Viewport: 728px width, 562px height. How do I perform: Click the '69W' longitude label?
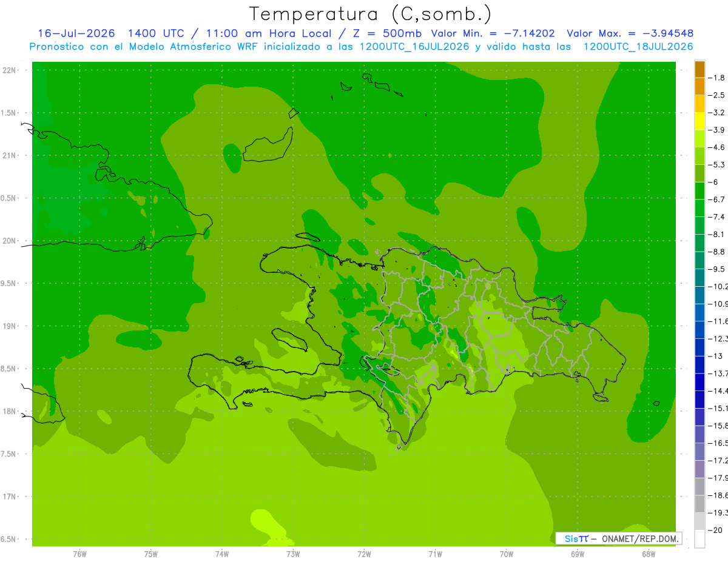578,554
